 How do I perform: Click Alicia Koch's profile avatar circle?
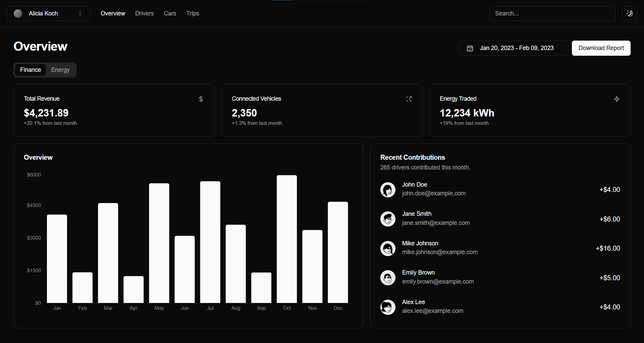pos(18,13)
